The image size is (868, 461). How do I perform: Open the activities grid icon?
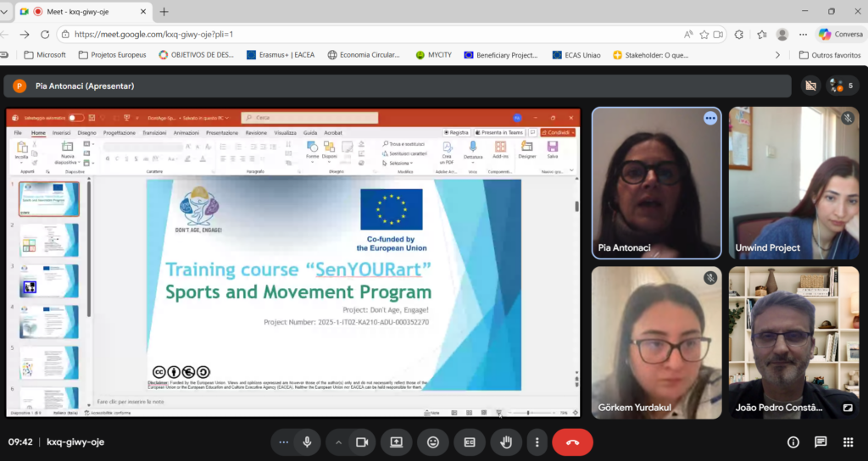pyautogui.click(x=848, y=442)
